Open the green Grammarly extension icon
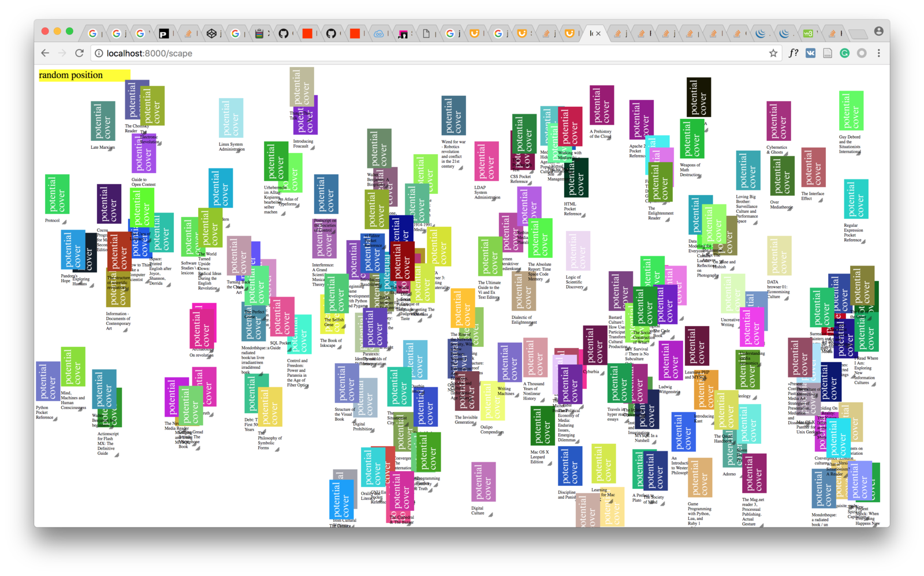 844,53
